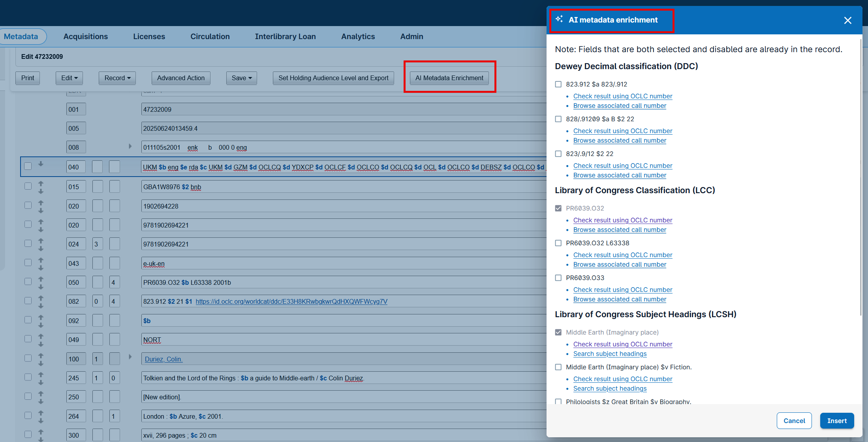Check the 823.912 $a 823/.912 DDC option
Screen dimensions: 868x442
[x=558, y=84]
